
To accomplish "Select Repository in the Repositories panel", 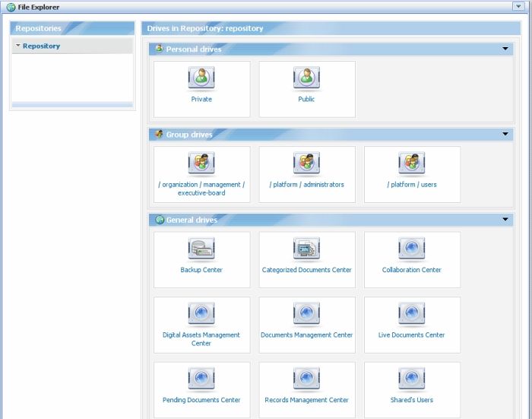I will click(41, 46).
